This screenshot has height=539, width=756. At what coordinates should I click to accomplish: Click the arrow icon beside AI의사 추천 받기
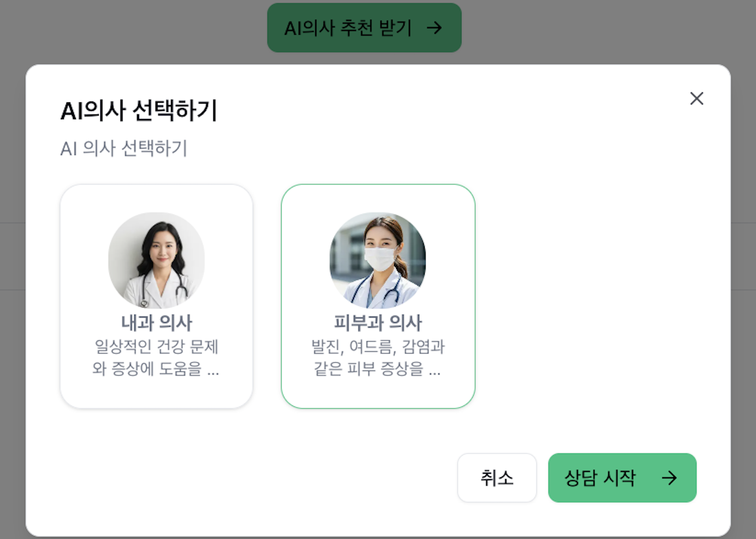434,28
